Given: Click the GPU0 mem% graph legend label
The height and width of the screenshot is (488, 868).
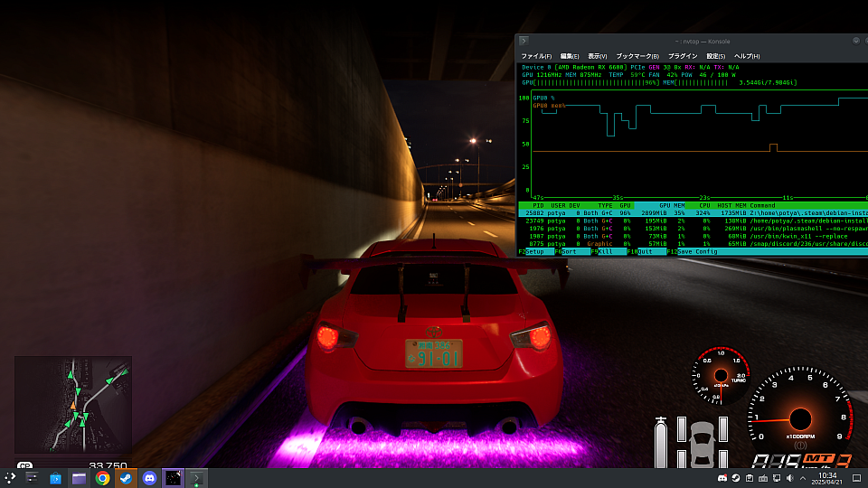Looking at the screenshot, I should click(x=549, y=106).
